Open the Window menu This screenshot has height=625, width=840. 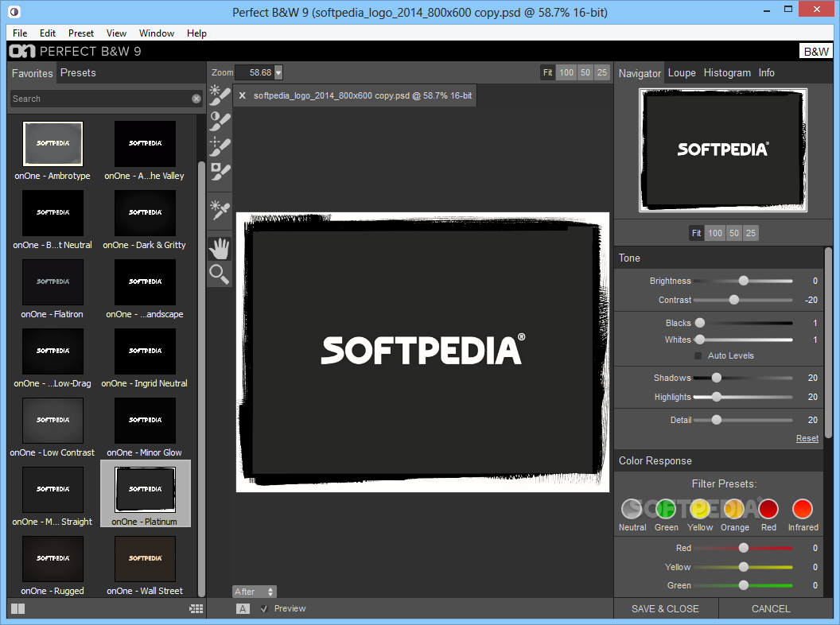click(x=157, y=33)
